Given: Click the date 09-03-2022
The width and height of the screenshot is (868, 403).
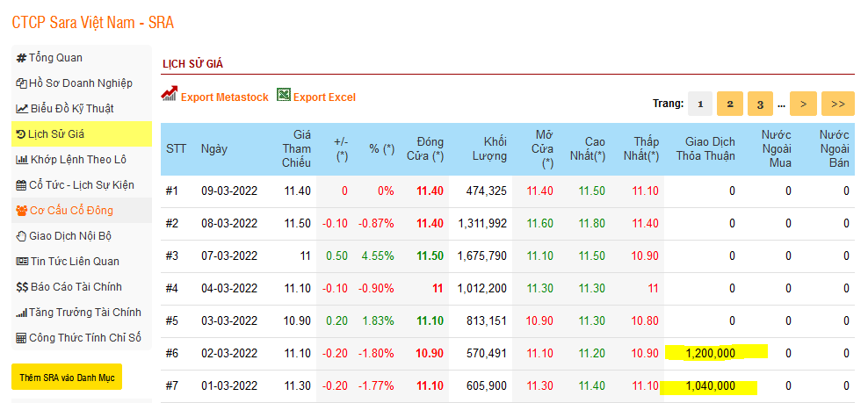Looking at the screenshot, I should pos(229,191).
